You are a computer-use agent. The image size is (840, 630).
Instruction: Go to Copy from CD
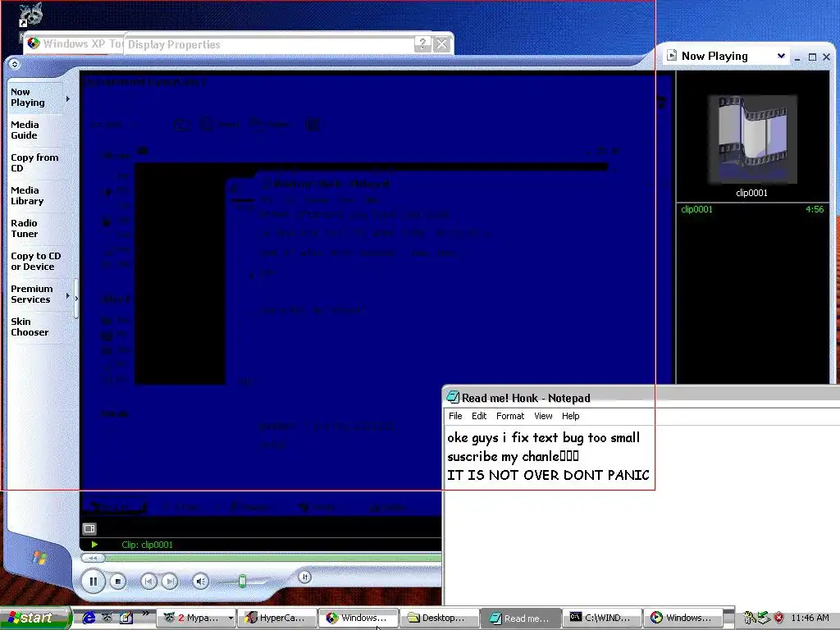[x=34, y=163]
